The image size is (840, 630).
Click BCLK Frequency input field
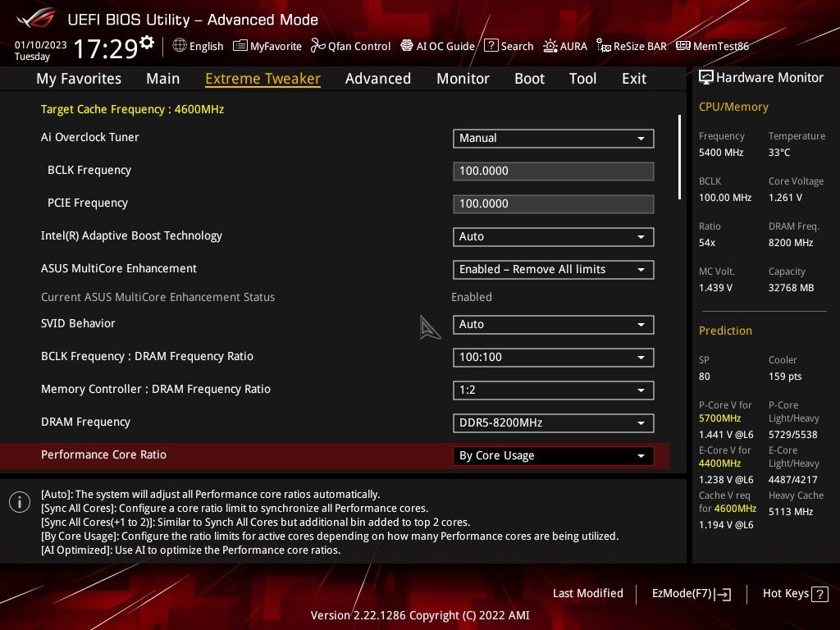(x=554, y=171)
